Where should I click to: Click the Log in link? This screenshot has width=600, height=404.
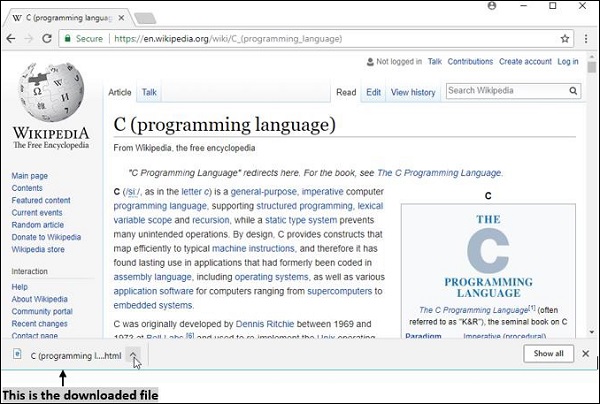[x=567, y=61]
